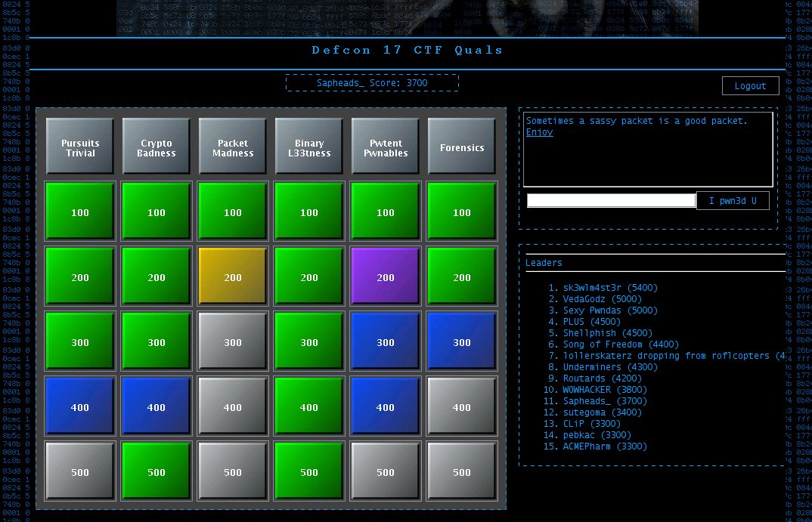Open the purple Pwtent Pwnables 200 tile
Viewport: 812px width, 522px height.
pyautogui.click(x=386, y=276)
